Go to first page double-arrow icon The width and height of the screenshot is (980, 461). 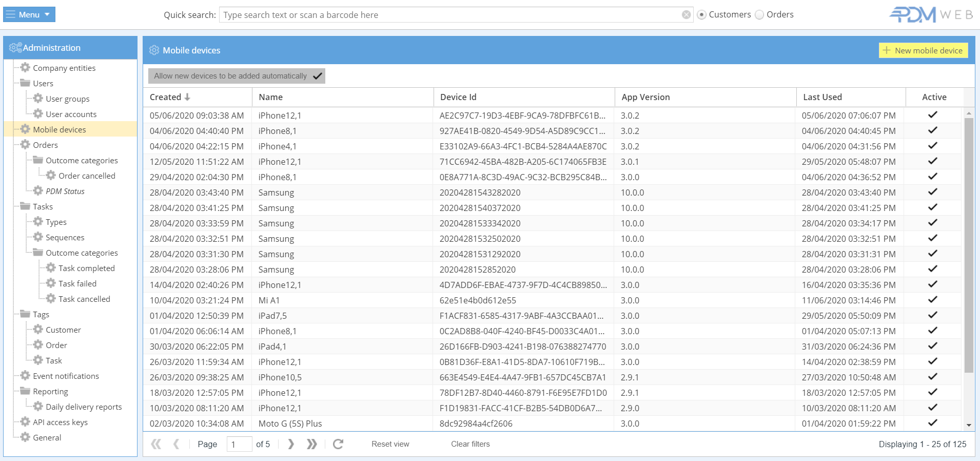(156, 444)
